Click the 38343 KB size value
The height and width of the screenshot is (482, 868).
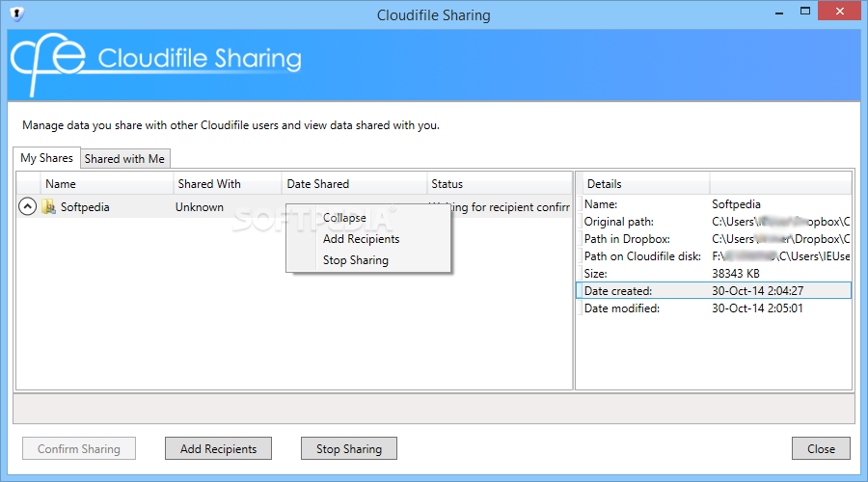735,274
